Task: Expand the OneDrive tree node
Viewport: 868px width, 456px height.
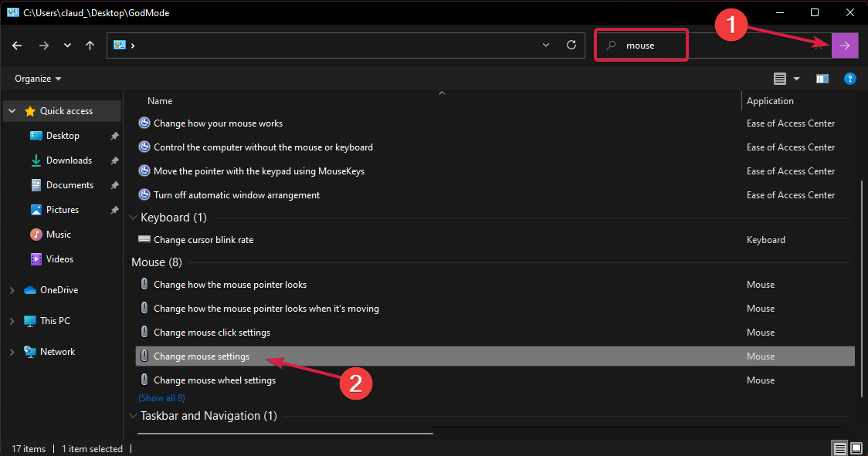Action: coord(12,290)
